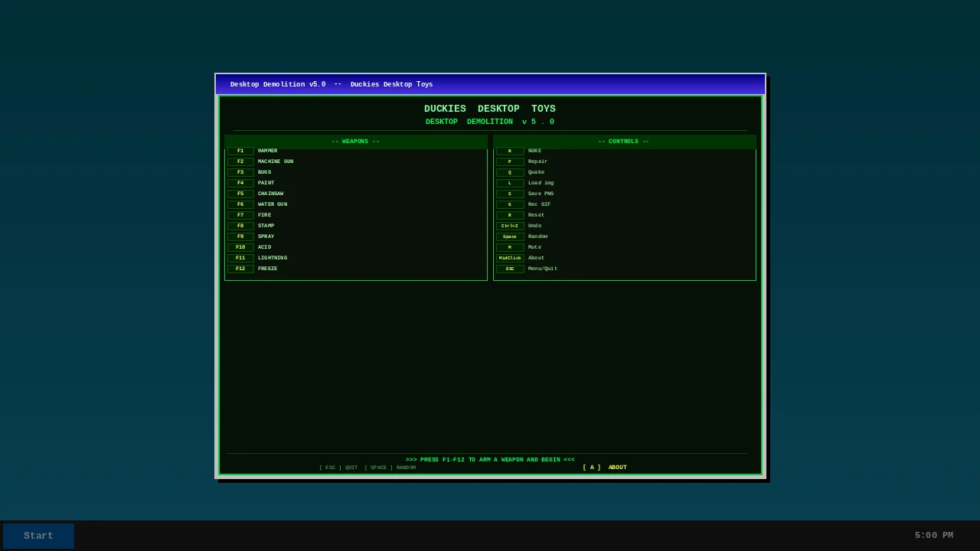Click the F5 key box
Viewport: 980px width, 551px height.
tap(240, 194)
